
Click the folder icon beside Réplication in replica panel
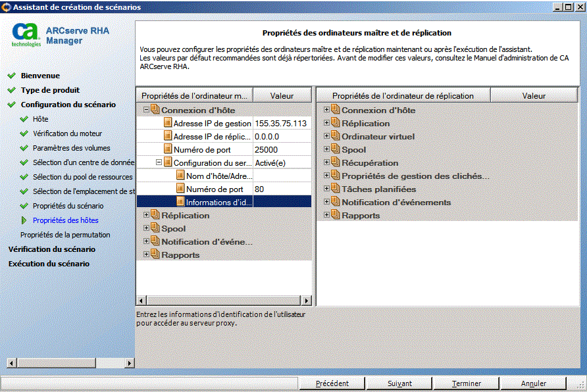pyautogui.click(x=335, y=123)
